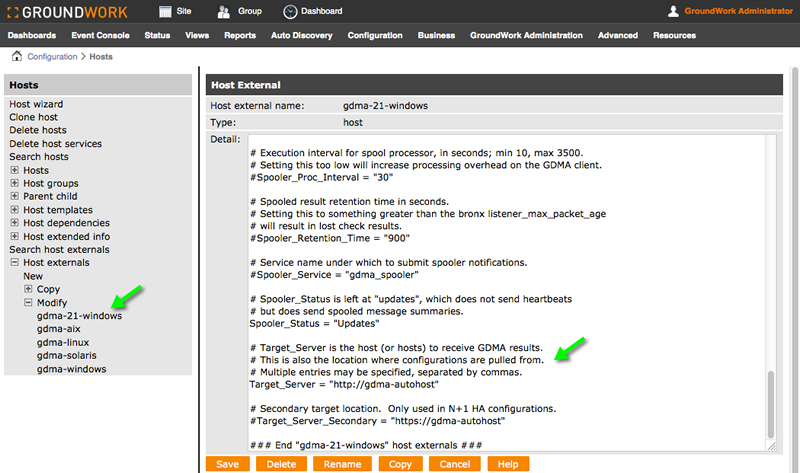Open the Clone host link
This screenshot has width=800, height=473.
tap(34, 117)
